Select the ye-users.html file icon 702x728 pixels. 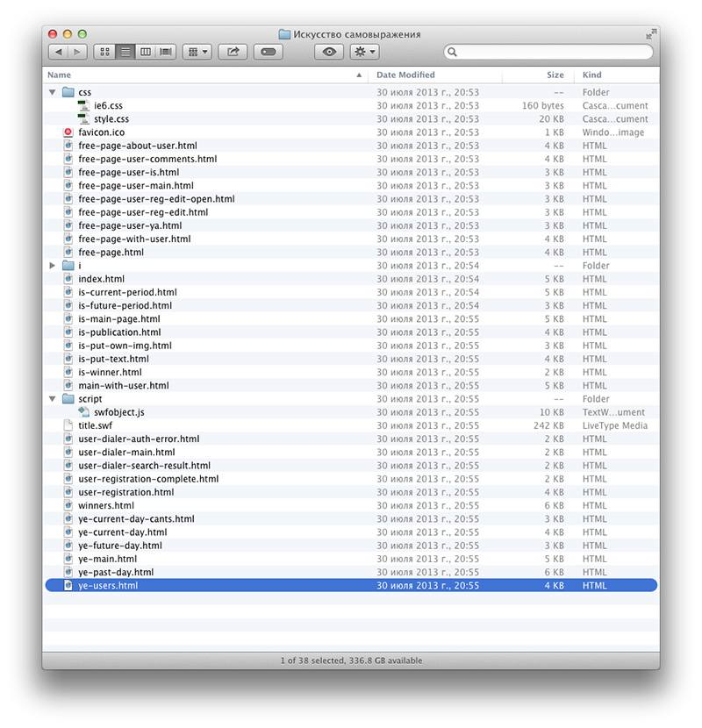pyautogui.click(x=68, y=585)
